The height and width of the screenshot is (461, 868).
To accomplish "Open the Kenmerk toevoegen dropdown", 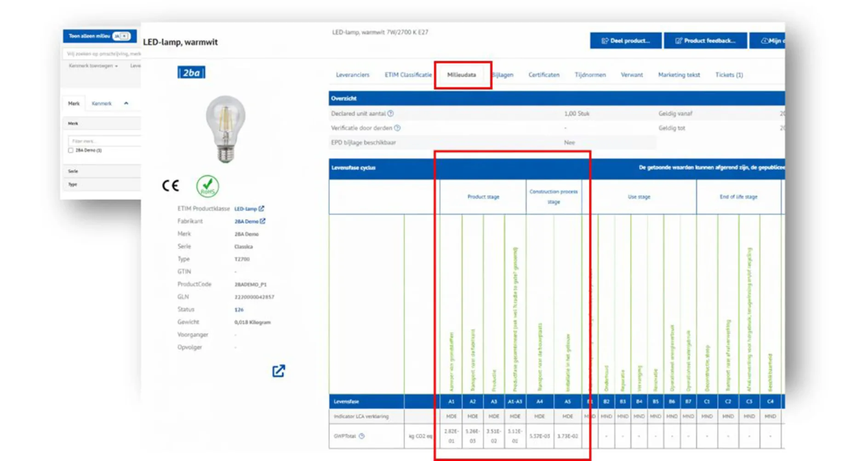I will click(x=93, y=66).
